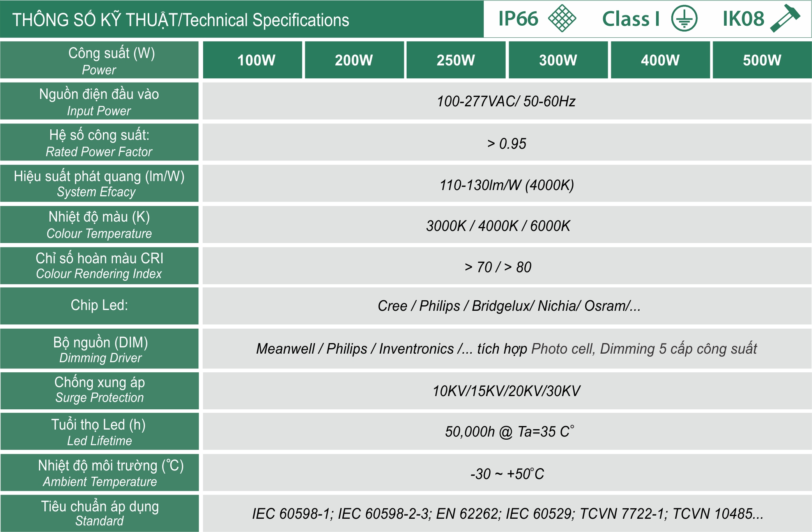Click the 'Bộ nguồn (DIM) Dimming Driver' label

coord(99,349)
